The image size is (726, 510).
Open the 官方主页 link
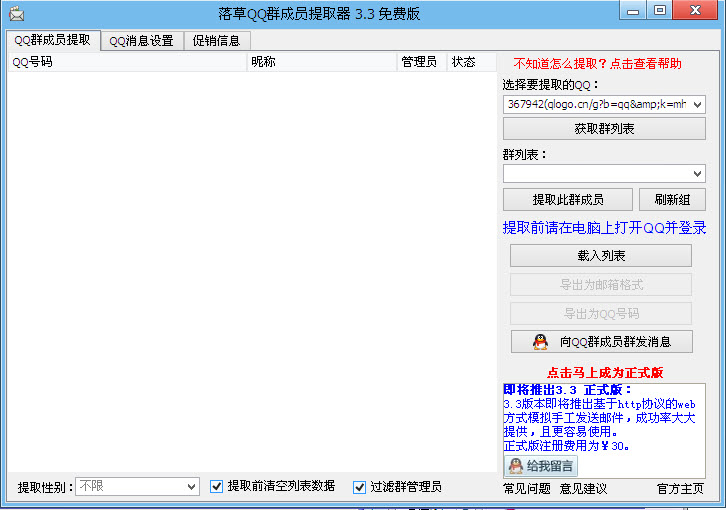[x=680, y=489]
